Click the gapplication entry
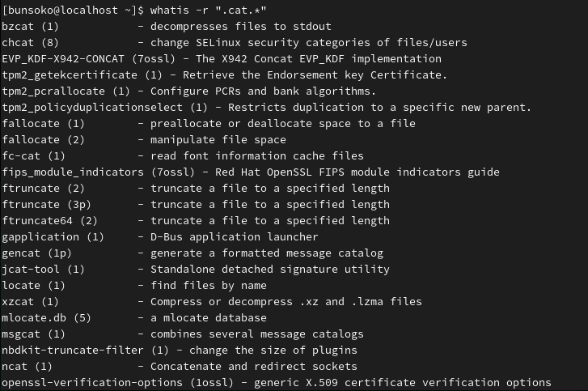Viewport: 588px width, 391px height. (x=40, y=237)
